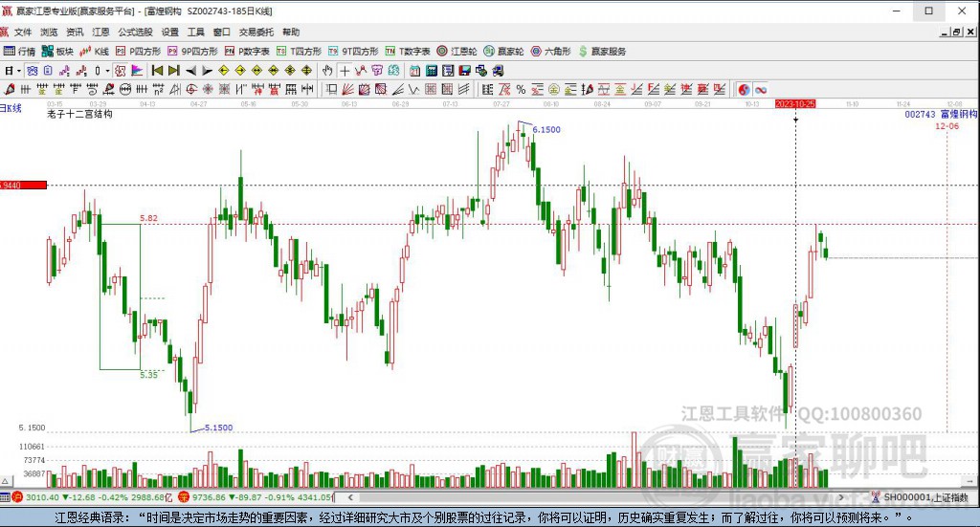Screen dimensions: 980x527
Task: Click the red floppy save icon
Action: click(x=464, y=71)
